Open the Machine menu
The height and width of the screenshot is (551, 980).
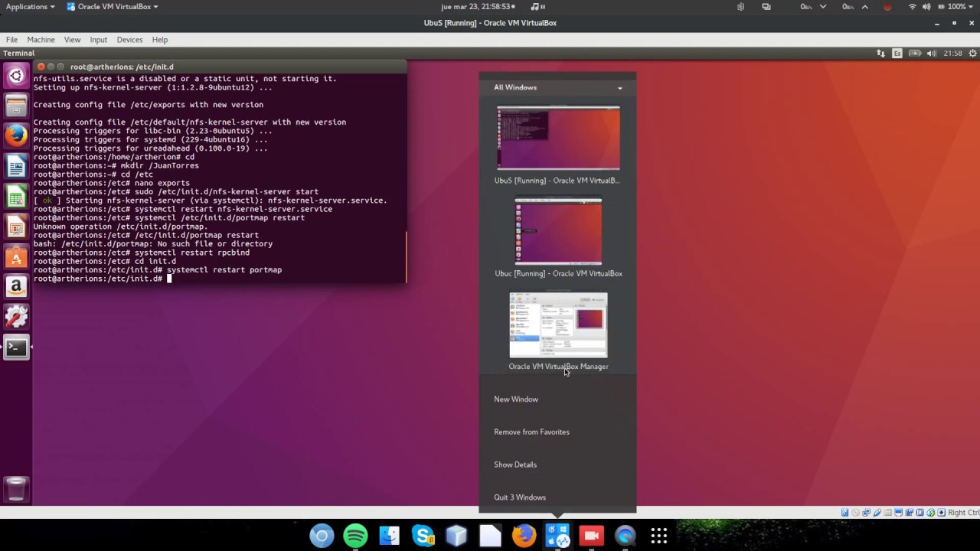point(41,40)
